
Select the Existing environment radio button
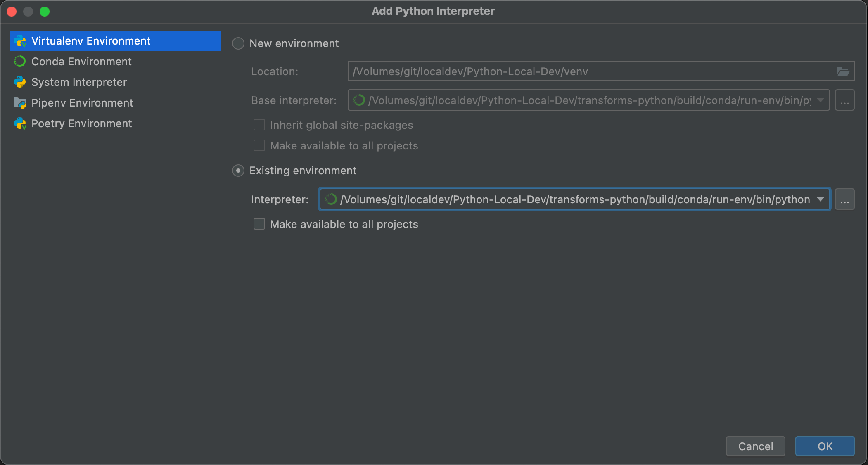click(238, 171)
